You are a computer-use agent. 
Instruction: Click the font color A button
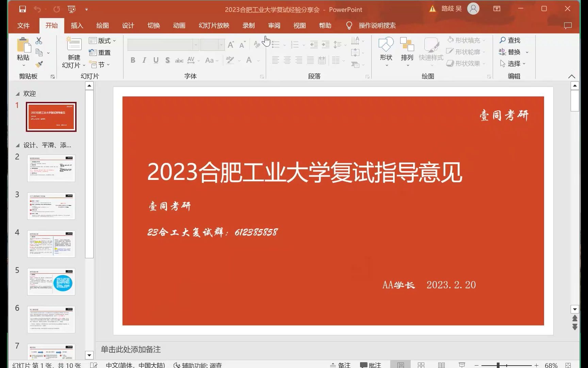coord(249,60)
